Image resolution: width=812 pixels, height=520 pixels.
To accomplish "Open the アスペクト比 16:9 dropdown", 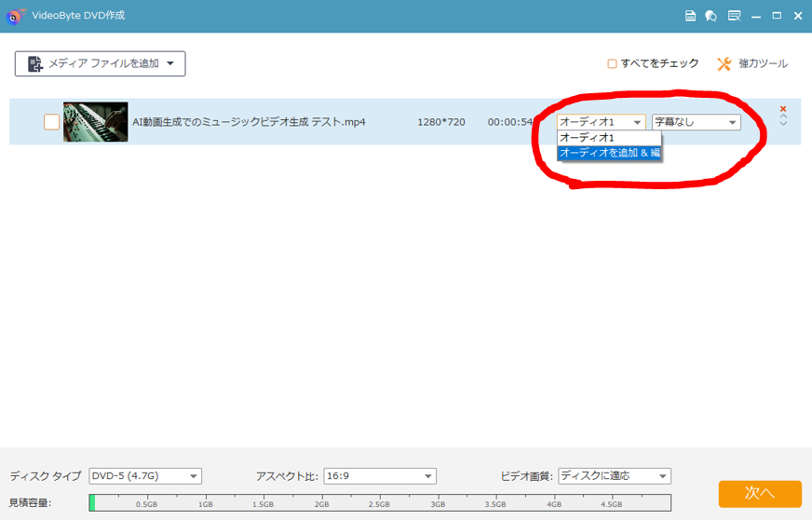I will [x=380, y=476].
